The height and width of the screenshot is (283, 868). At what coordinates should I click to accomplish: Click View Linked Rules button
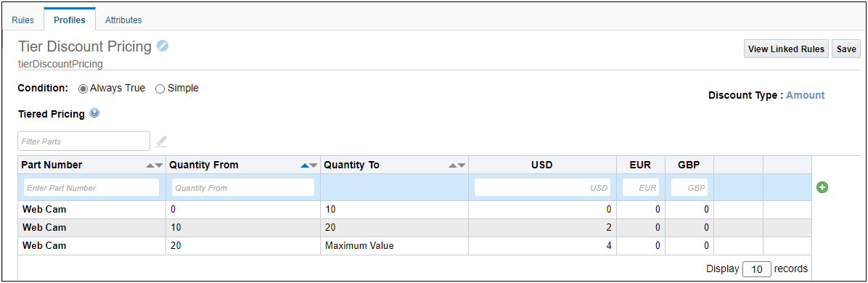tap(786, 49)
